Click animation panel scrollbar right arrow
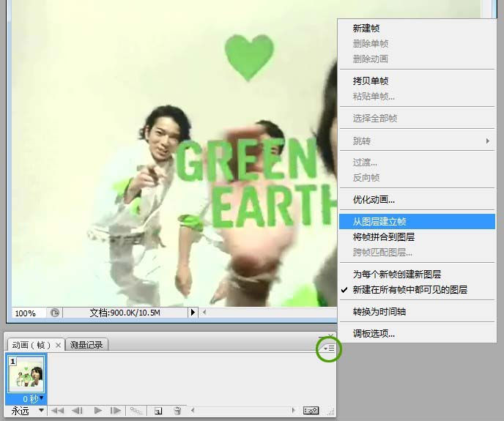The image size is (504, 421). point(293,410)
